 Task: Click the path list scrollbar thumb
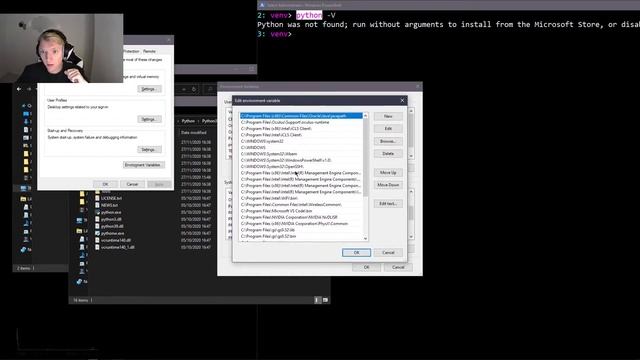(365, 157)
